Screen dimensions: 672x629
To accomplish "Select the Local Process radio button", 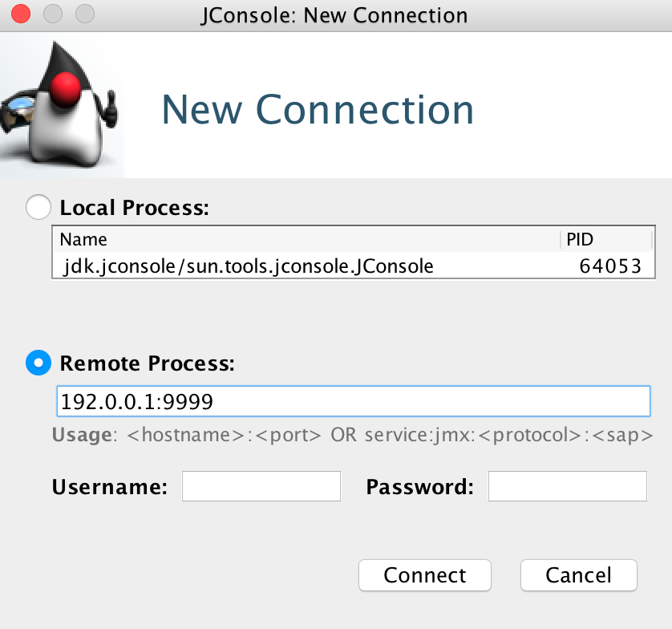I will click(38, 207).
